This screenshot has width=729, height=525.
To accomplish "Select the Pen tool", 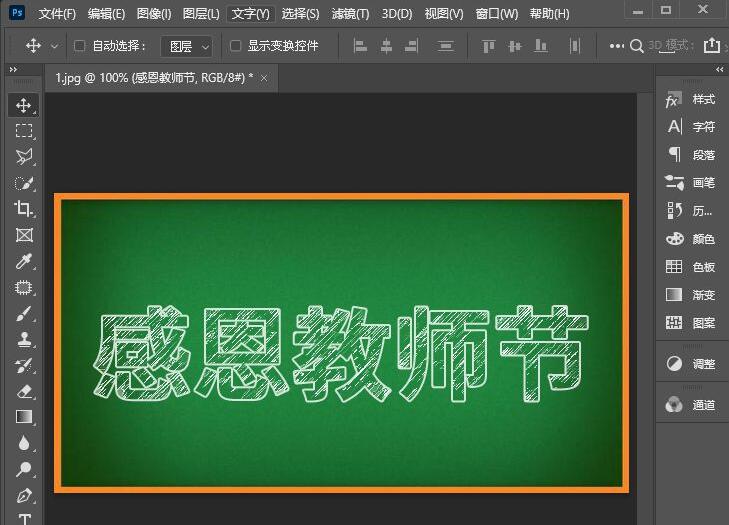I will pyautogui.click(x=24, y=495).
